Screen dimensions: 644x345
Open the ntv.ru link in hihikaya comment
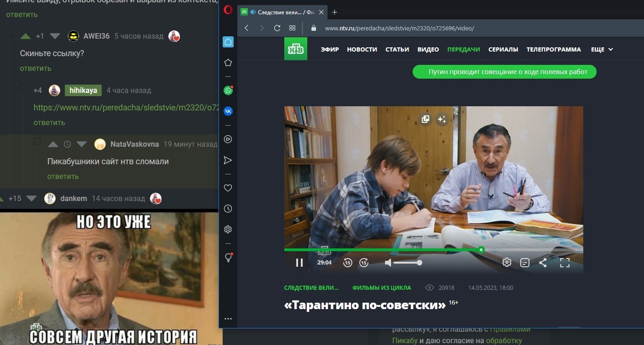tap(126, 107)
